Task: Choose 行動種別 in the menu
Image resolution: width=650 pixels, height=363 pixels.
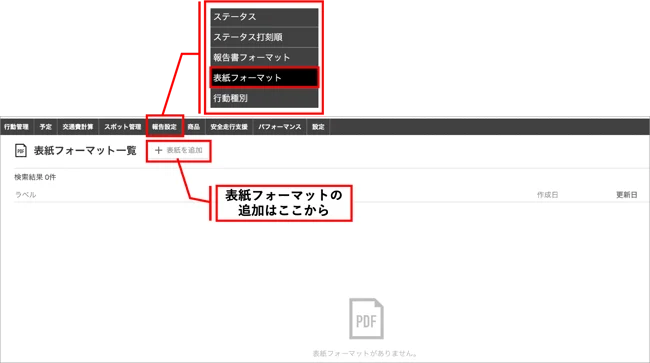Action: (264, 98)
